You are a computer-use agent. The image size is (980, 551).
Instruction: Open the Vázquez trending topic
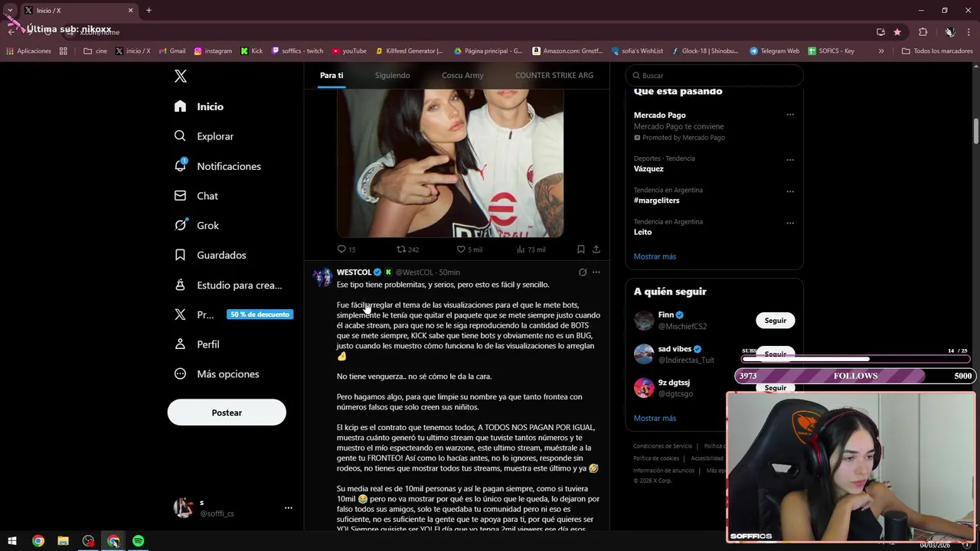pyautogui.click(x=648, y=168)
